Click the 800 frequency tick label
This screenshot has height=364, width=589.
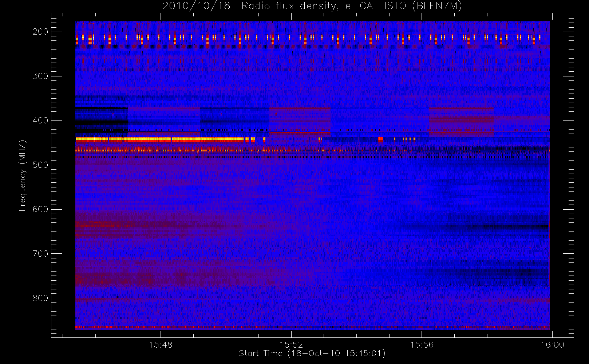click(40, 298)
